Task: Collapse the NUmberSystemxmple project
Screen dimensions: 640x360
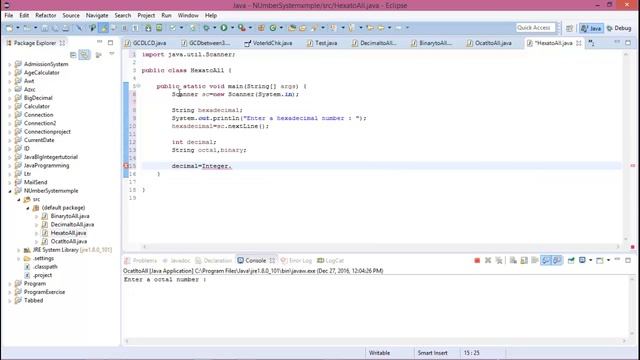Action: (10, 191)
